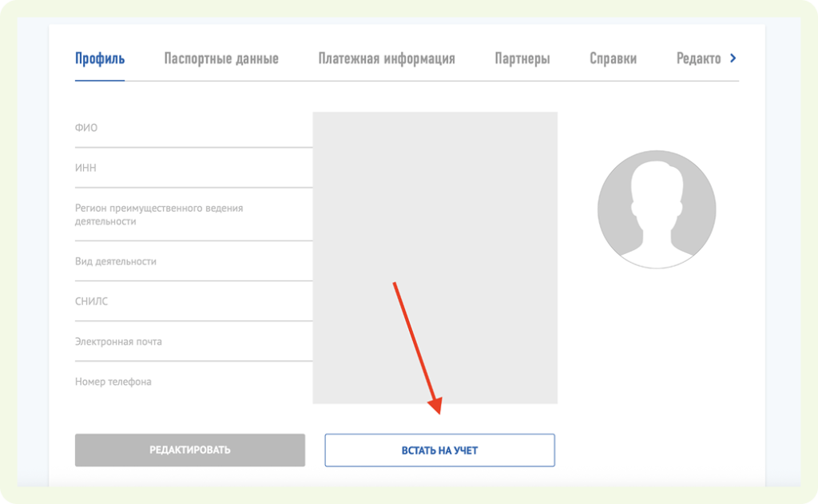The width and height of the screenshot is (818, 504).
Task: Click the blue underline under Профиль
Action: (100, 81)
